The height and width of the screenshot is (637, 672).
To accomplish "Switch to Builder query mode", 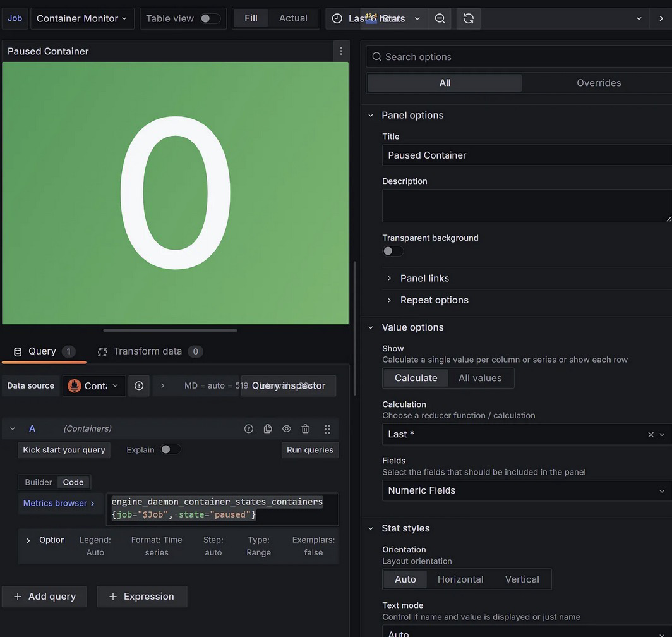I will (x=38, y=482).
